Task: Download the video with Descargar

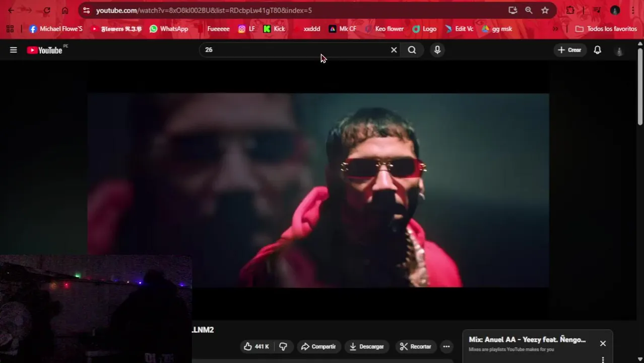Action: [x=366, y=346]
